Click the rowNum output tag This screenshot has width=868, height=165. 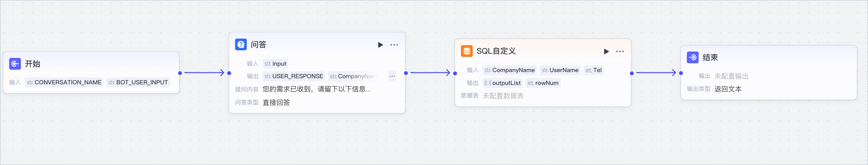[543, 83]
